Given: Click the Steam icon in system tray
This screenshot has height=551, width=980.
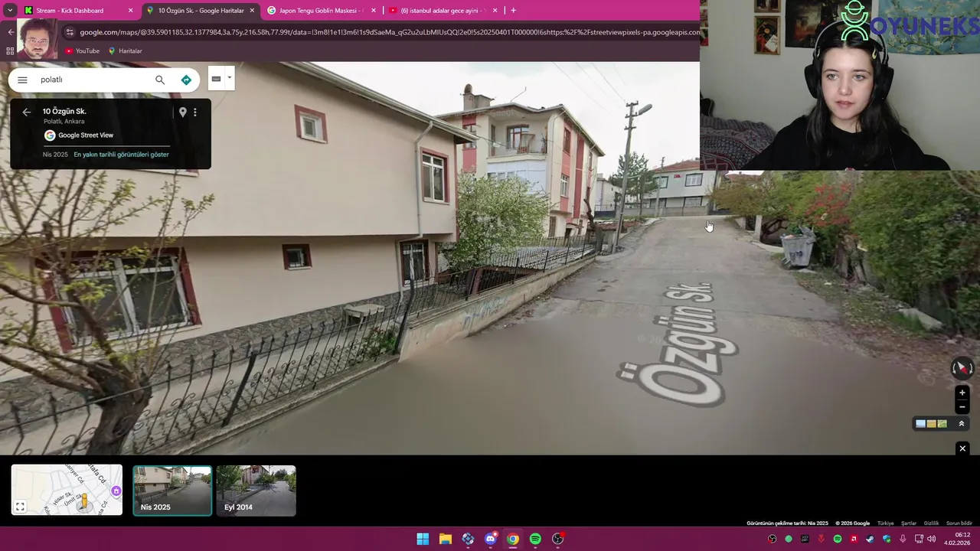Looking at the screenshot, I should pos(871,539).
